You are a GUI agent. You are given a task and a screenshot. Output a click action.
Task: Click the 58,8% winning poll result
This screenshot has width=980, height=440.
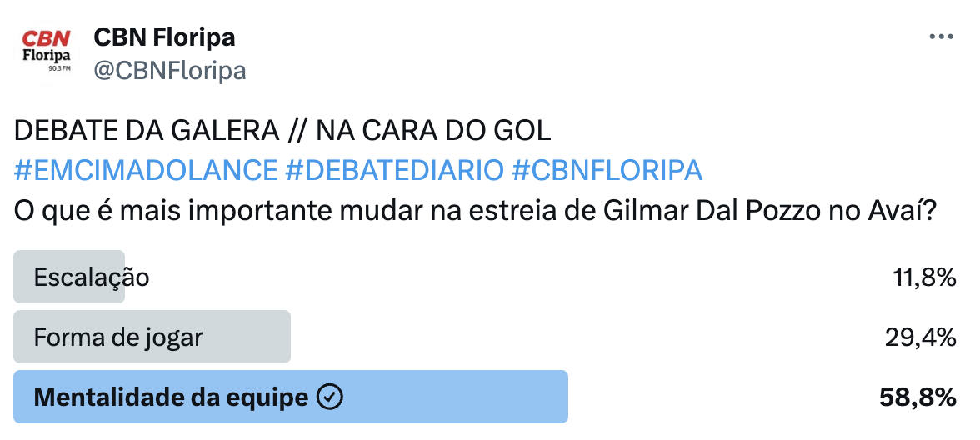(x=918, y=397)
